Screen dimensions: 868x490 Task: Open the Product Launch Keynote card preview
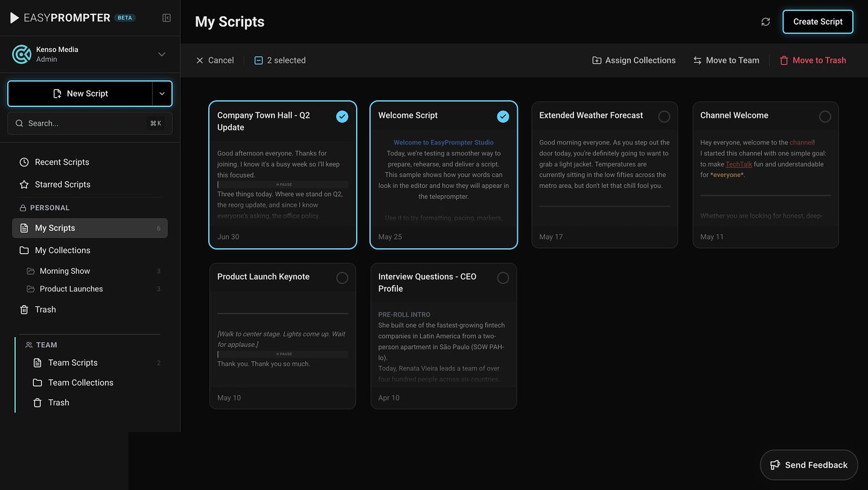click(282, 336)
